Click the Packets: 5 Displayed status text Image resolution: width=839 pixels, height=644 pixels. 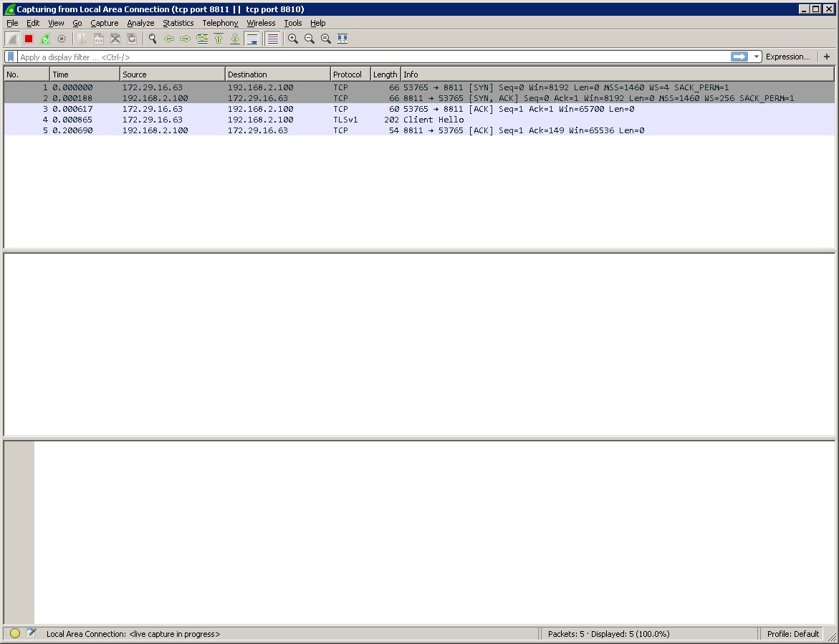(x=608, y=634)
